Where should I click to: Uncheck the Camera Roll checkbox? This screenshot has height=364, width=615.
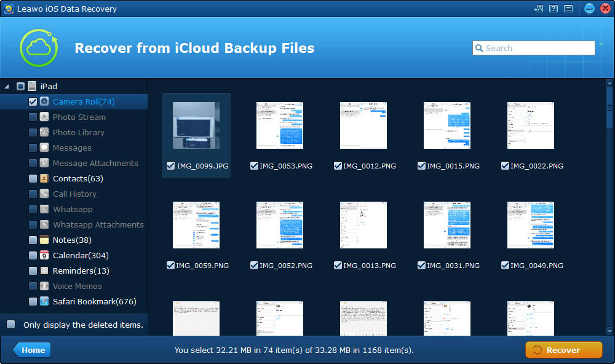33,101
